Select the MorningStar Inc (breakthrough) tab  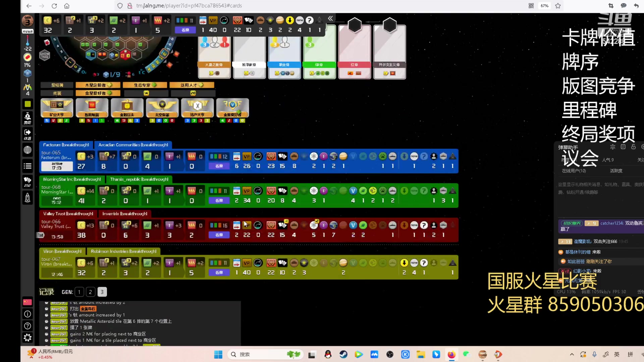click(72, 179)
